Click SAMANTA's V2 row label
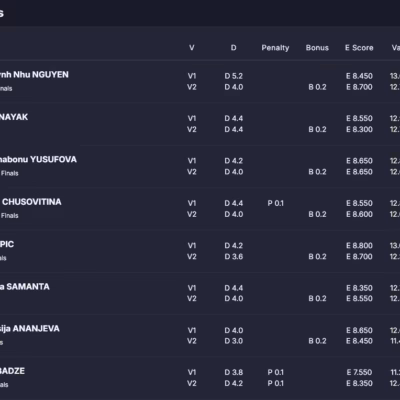This screenshot has height=400, width=400. pos(192,299)
